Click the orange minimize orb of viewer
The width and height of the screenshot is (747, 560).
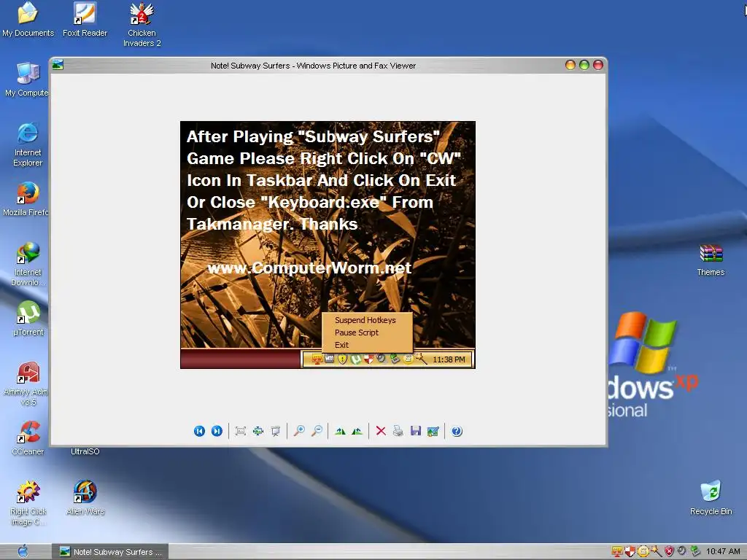[x=570, y=65]
